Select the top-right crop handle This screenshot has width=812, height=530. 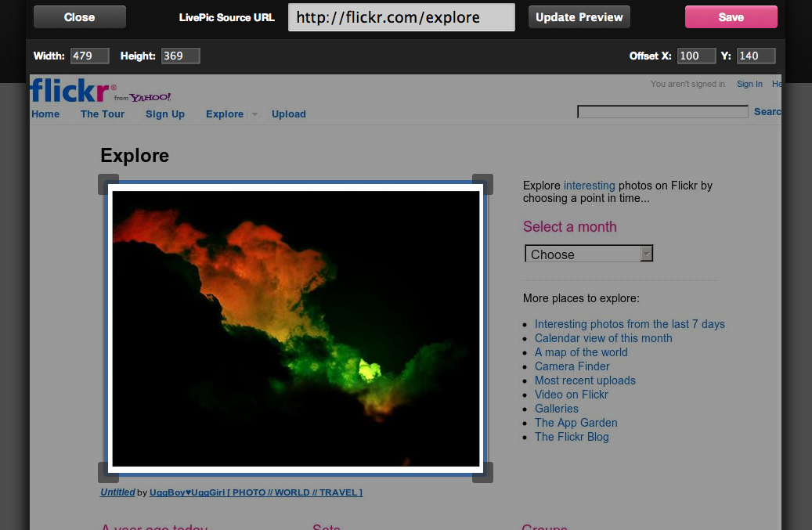483,183
